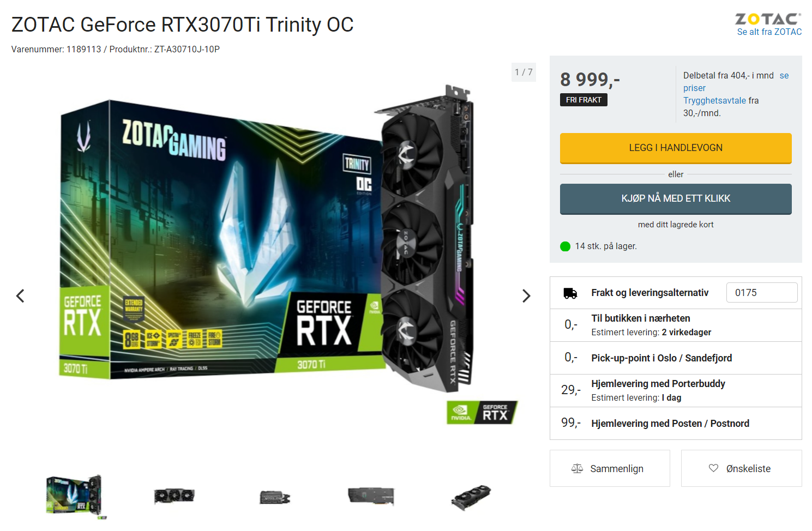Image resolution: width=812 pixels, height=531 pixels.
Task: Choose Hjemlevering med Posten / Postnord
Action: tap(676, 423)
